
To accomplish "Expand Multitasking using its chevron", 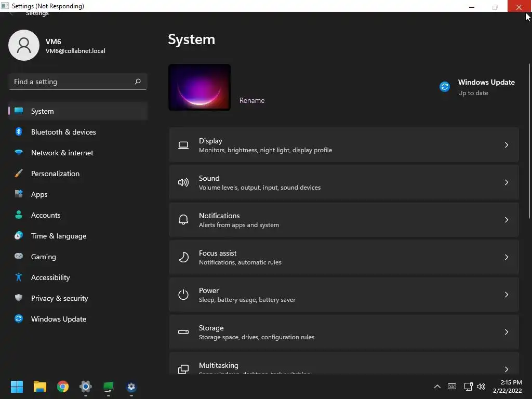I will [x=506, y=369].
